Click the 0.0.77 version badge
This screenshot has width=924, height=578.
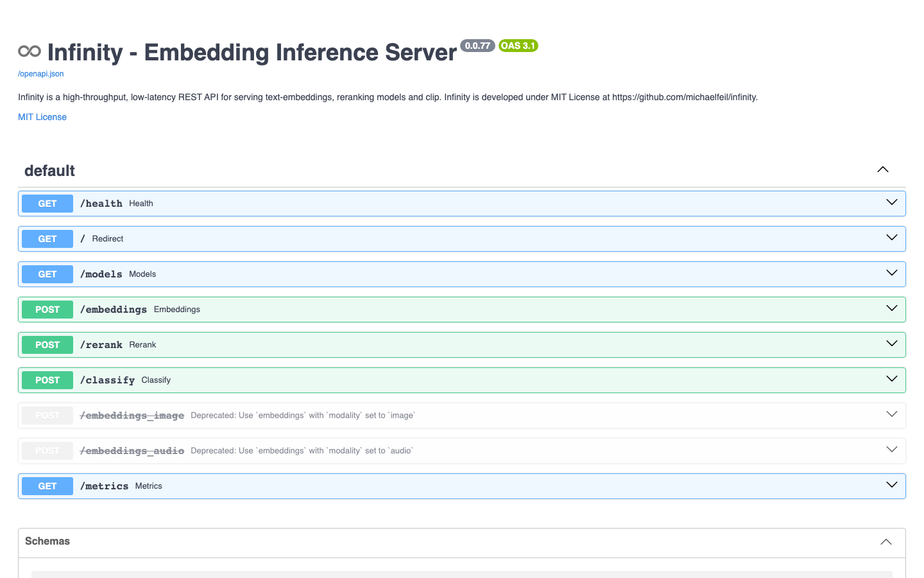point(477,46)
